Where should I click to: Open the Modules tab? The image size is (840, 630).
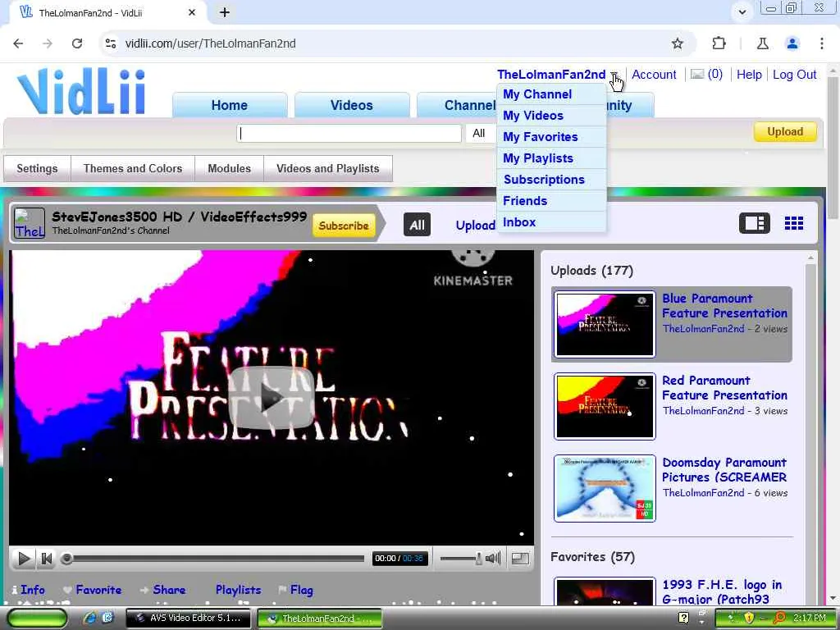[x=230, y=169]
